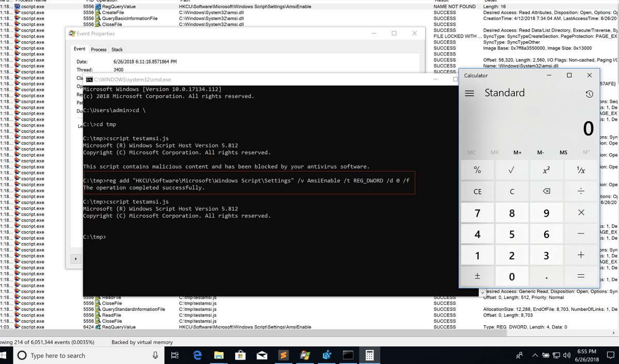Switch to Process Monitor on the taskbar

[x=305, y=355]
